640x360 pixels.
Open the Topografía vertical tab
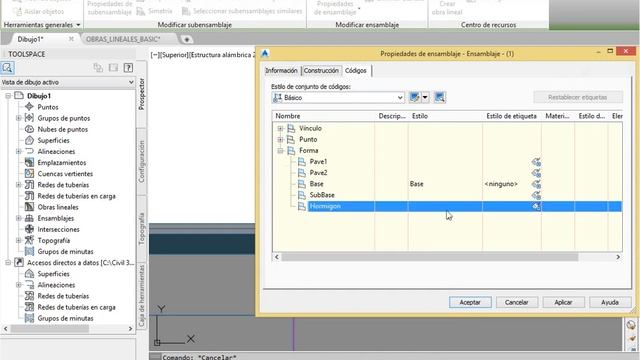(142, 229)
